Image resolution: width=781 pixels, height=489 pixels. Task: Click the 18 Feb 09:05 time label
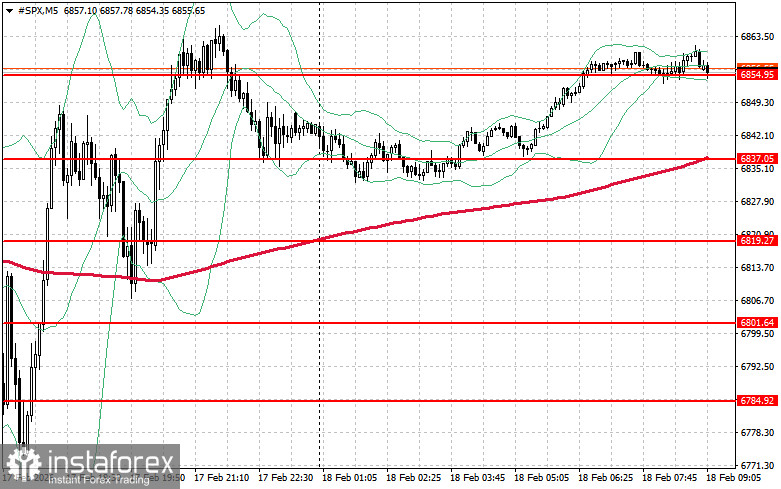click(734, 478)
